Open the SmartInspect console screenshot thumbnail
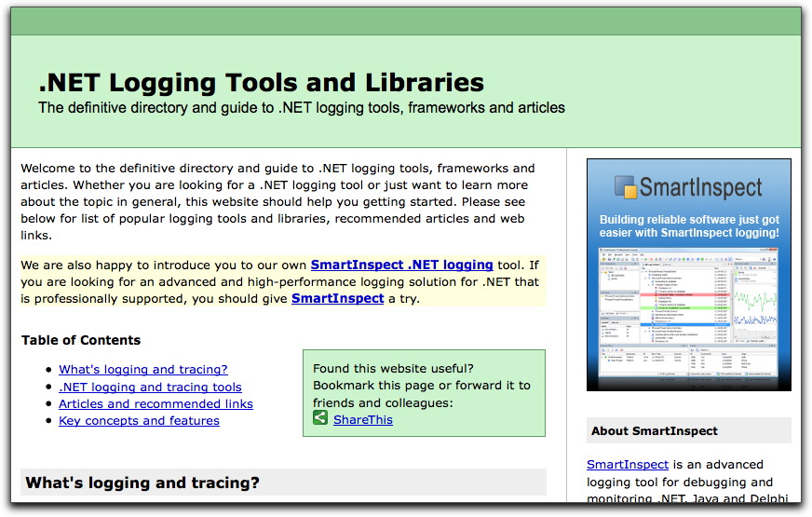Viewport: 812px width, 517px height. click(689, 312)
